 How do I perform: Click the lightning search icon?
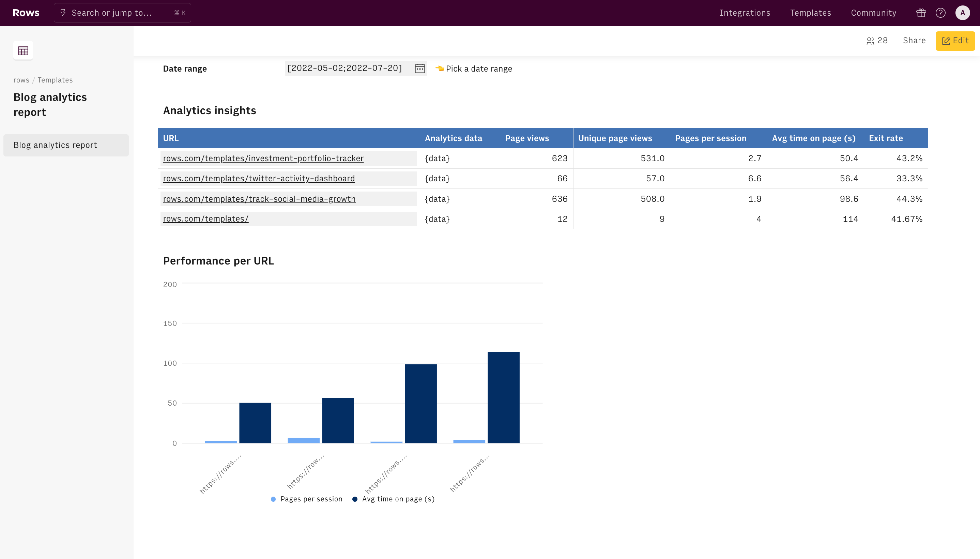[x=63, y=13]
